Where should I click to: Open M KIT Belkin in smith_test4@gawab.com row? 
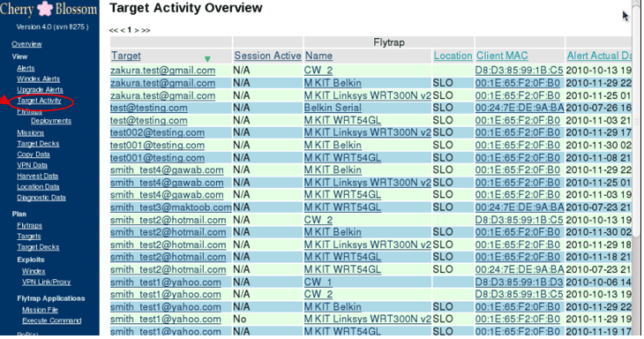coord(333,169)
